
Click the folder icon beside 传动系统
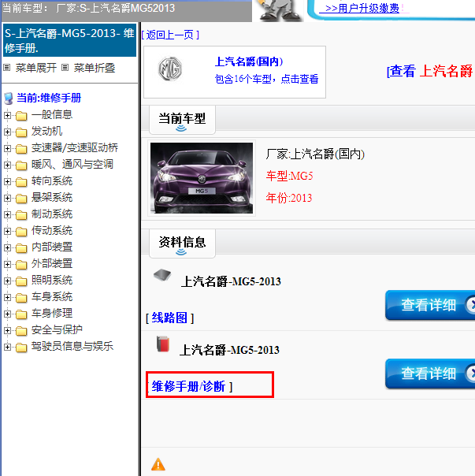click(x=21, y=232)
